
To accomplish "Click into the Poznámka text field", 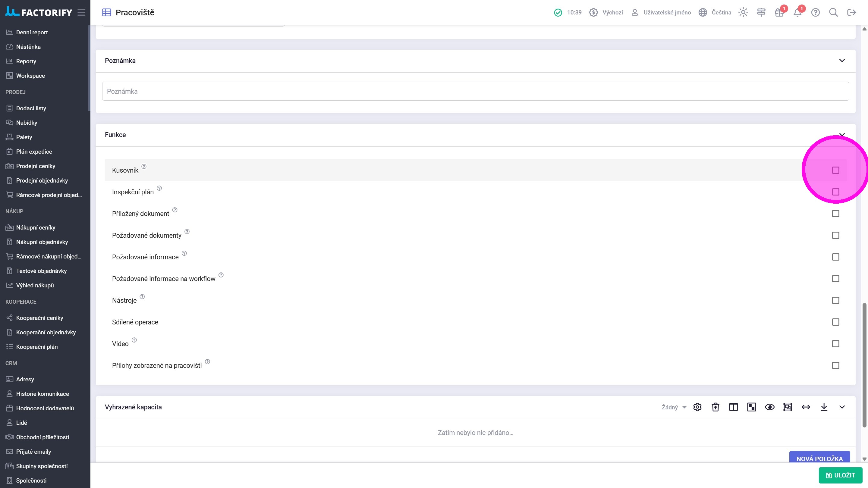I will pos(475,91).
